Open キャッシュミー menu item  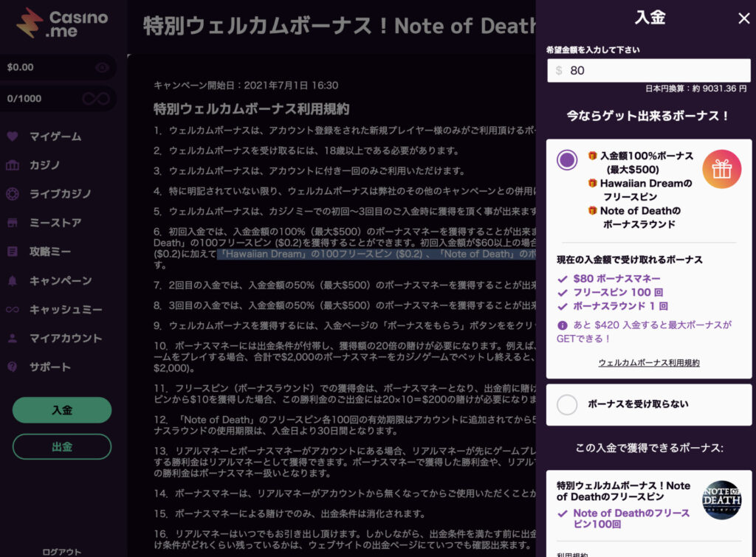pos(66,309)
